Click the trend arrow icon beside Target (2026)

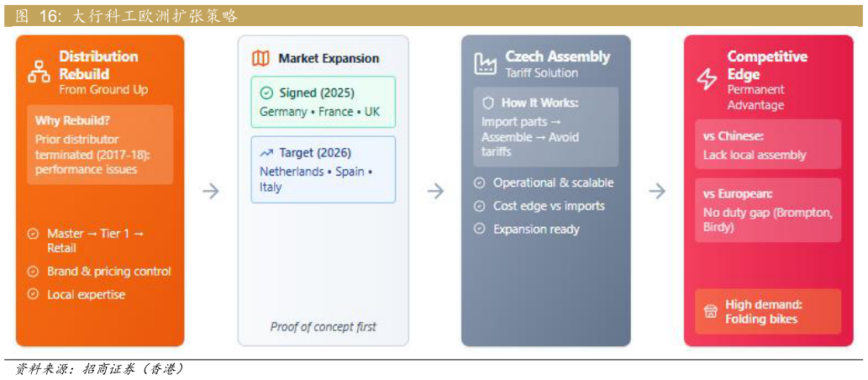coord(266,153)
